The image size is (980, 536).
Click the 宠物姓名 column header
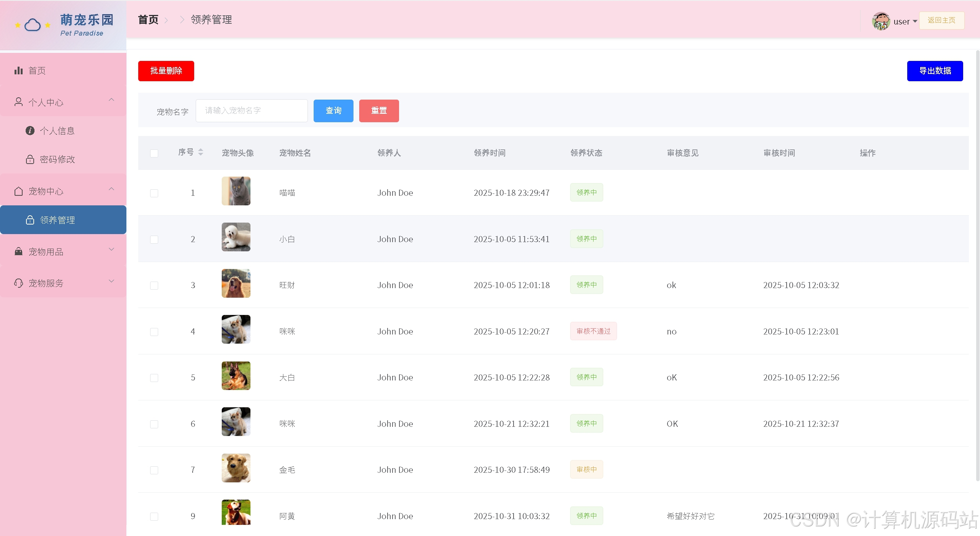click(295, 153)
